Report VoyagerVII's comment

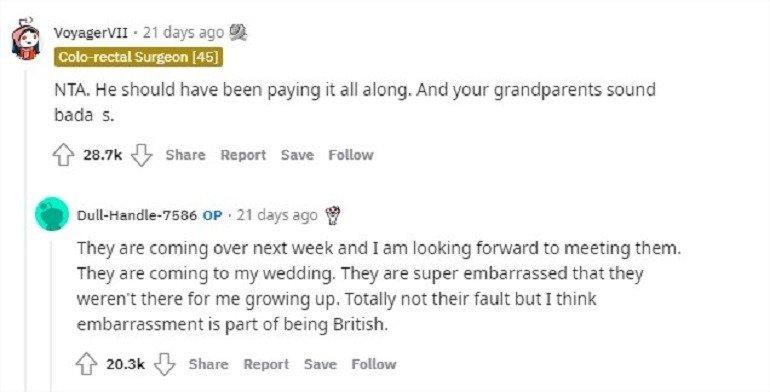pyautogui.click(x=243, y=155)
